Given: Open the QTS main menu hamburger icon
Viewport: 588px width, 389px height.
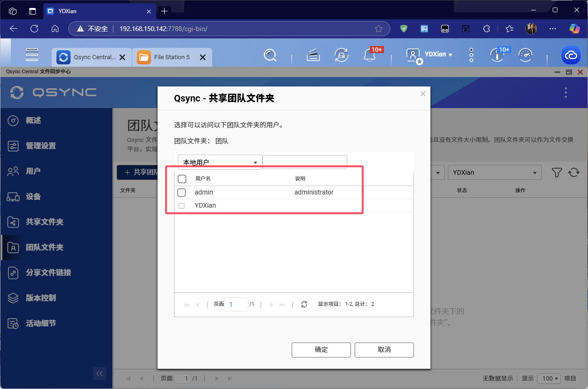Looking at the screenshot, I should pos(32,55).
